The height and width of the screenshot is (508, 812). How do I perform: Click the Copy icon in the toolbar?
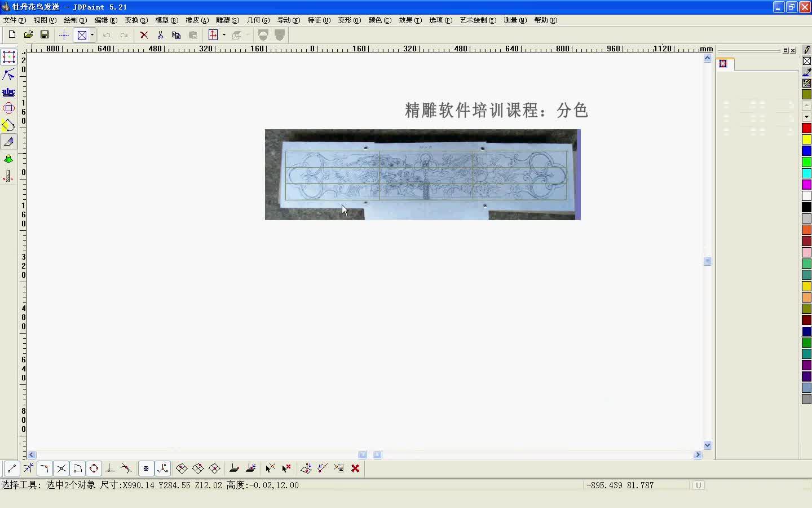pyautogui.click(x=176, y=35)
